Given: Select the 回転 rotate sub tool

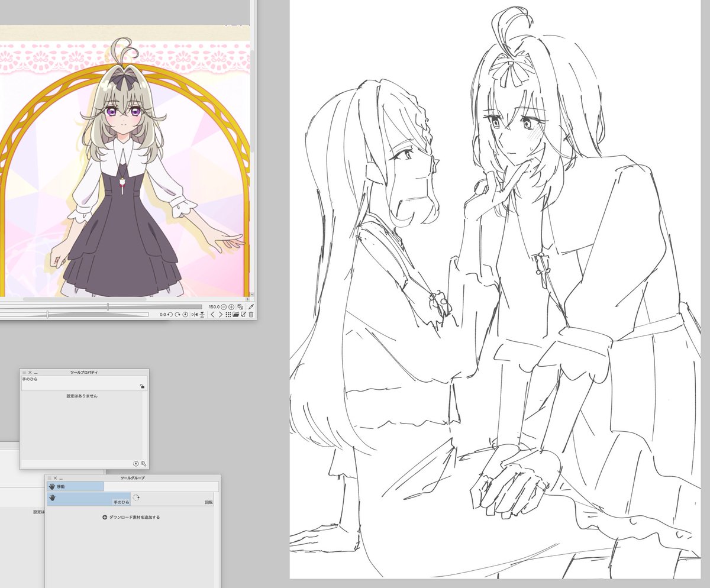Looking at the screenshot, I should tap(172, 499).
